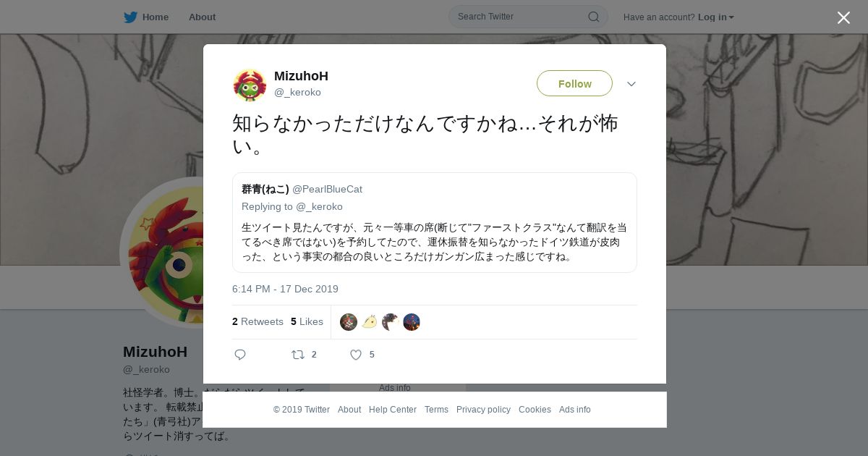Retweet using the arrows icon
Viewport: 868px width, 456px height.
[x=297, y=355]
